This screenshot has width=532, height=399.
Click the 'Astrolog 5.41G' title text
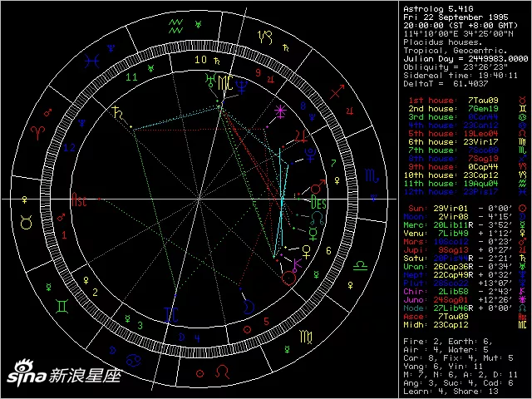[438, 9]
